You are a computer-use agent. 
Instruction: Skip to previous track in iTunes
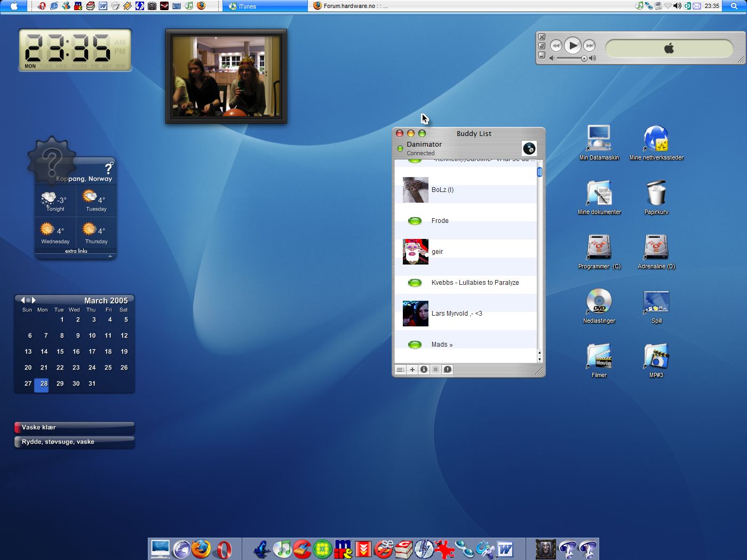pos(556,46)
